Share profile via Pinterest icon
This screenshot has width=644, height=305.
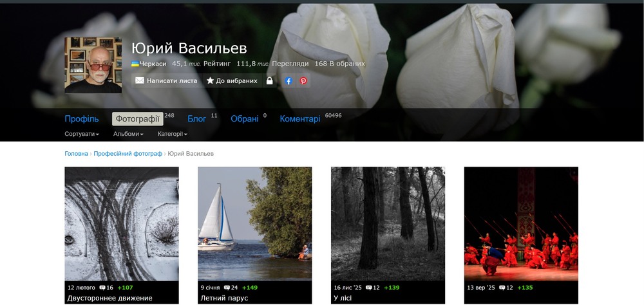point(303,81)
